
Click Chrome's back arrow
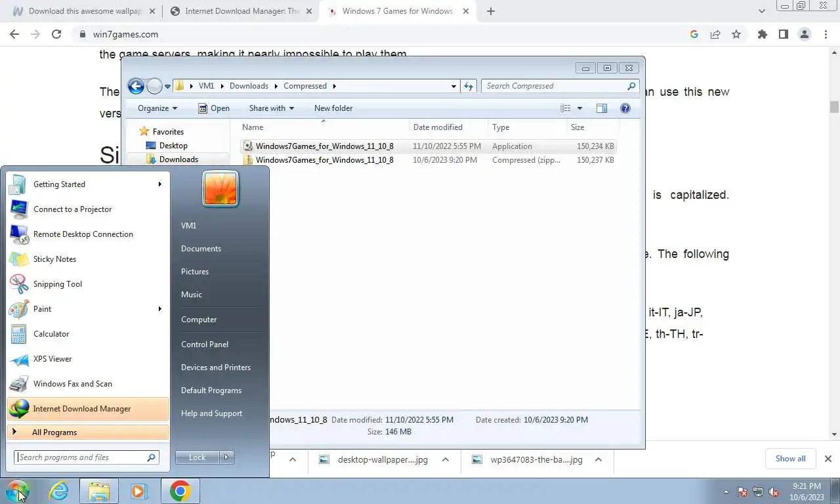tap(14, 34)
